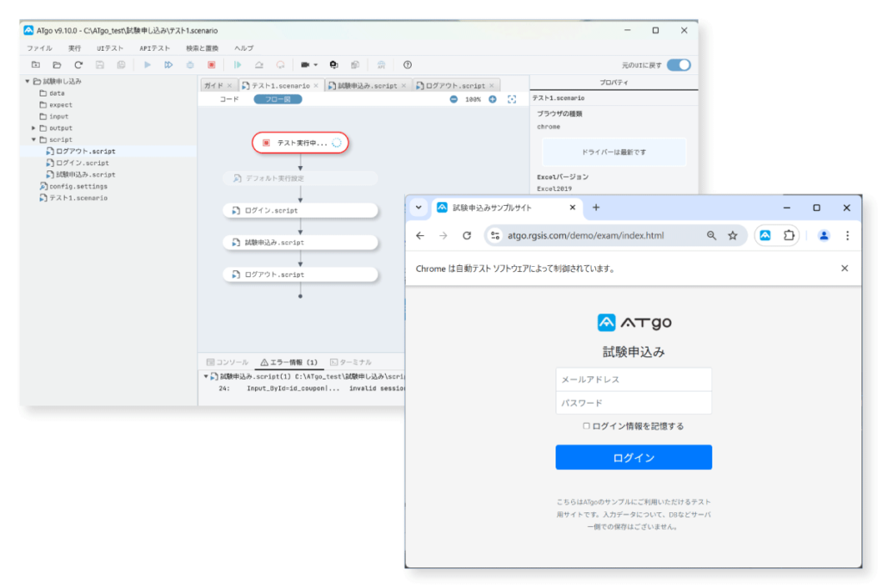882x588 pixels.
Task: Click the zoom out minus icon
Action: 453,100
